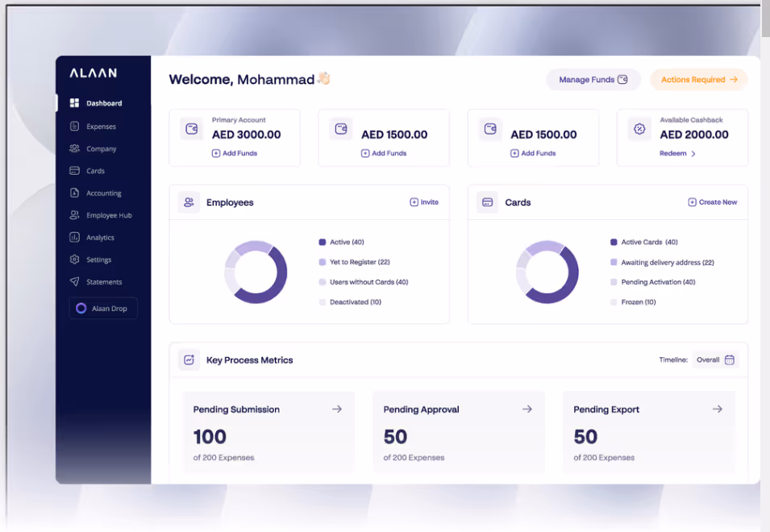This screenshot has width=770, height=532.
Task: Click the Key Process Metrics chart icon
Action: [x=189, y=360]
